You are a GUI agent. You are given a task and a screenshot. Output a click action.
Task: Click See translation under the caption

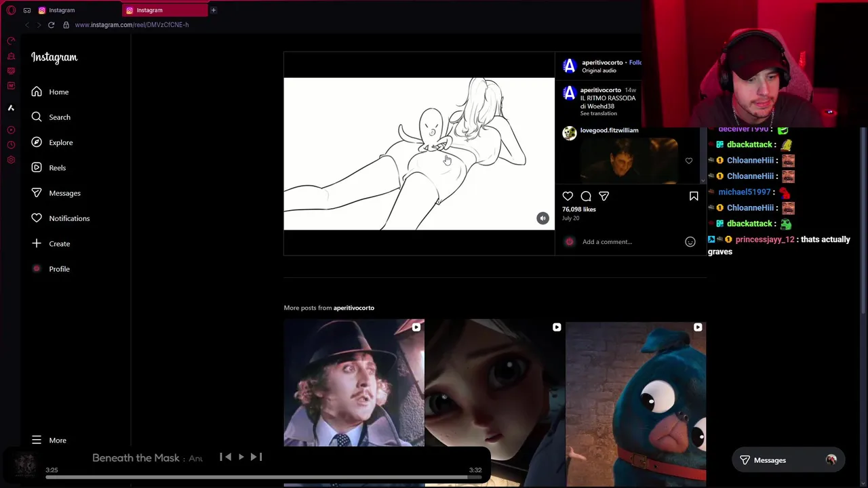598,113
